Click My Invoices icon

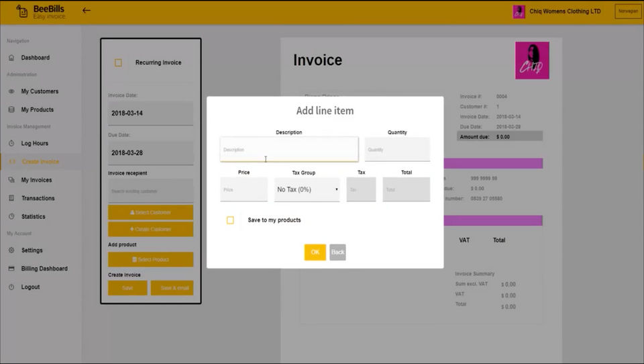click(x=11, y=180)
